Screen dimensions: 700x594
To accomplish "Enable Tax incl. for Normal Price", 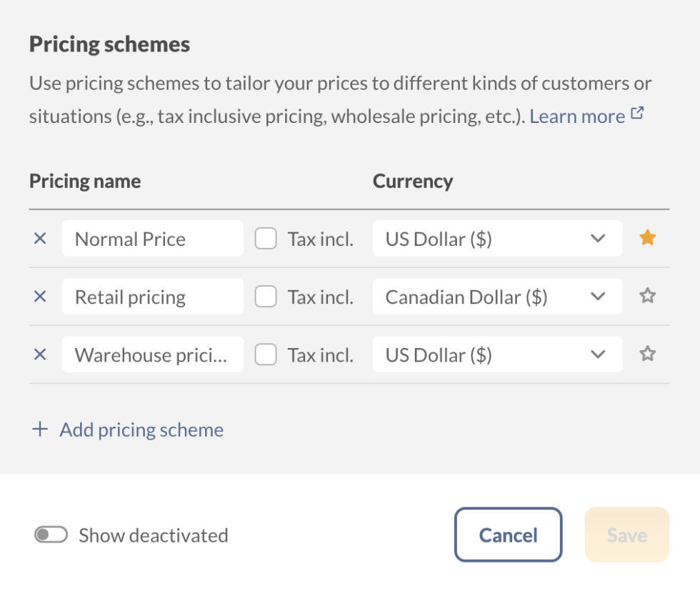I will (266, 238).
